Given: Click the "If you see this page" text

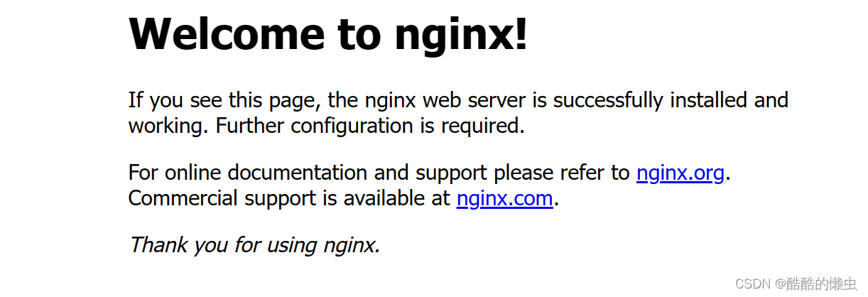Looking at the screenshot, I should (x=225, y=100).
